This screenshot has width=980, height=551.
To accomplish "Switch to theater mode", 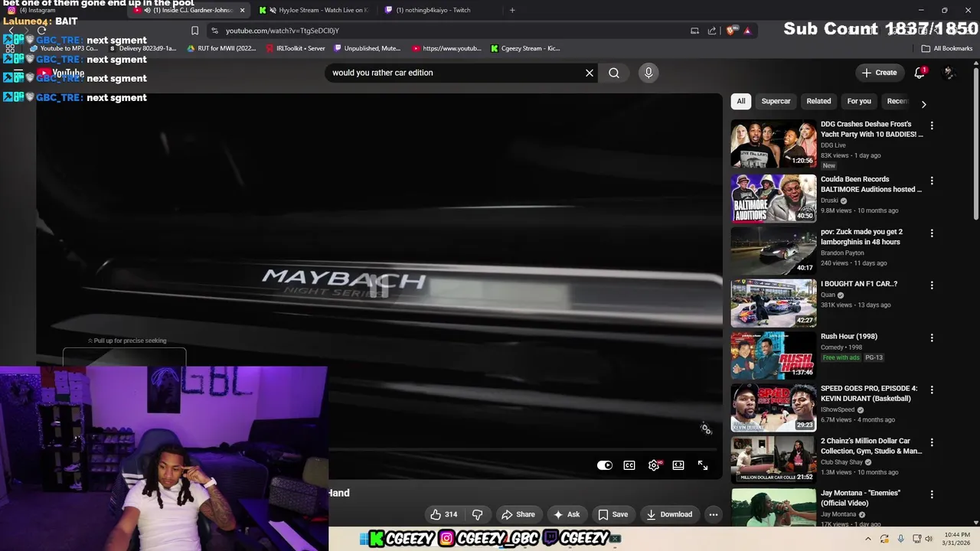I will point(678,465).
